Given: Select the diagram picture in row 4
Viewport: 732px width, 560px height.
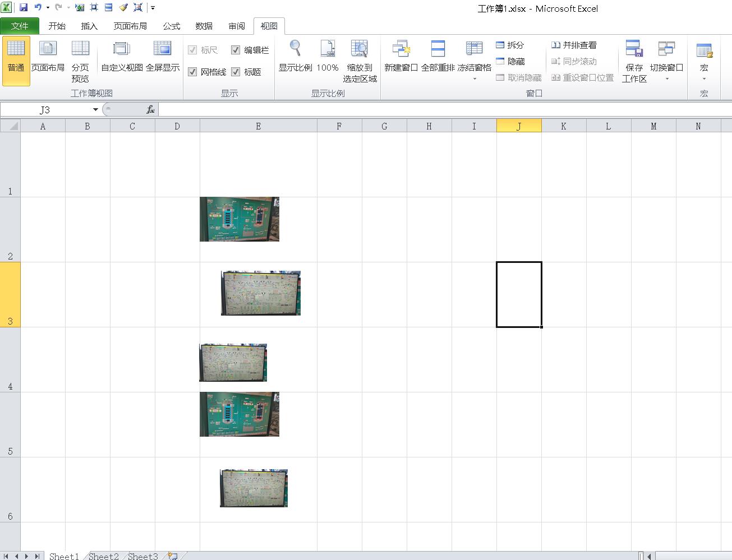Looking at the screenshot, I should tap(233, 363).
